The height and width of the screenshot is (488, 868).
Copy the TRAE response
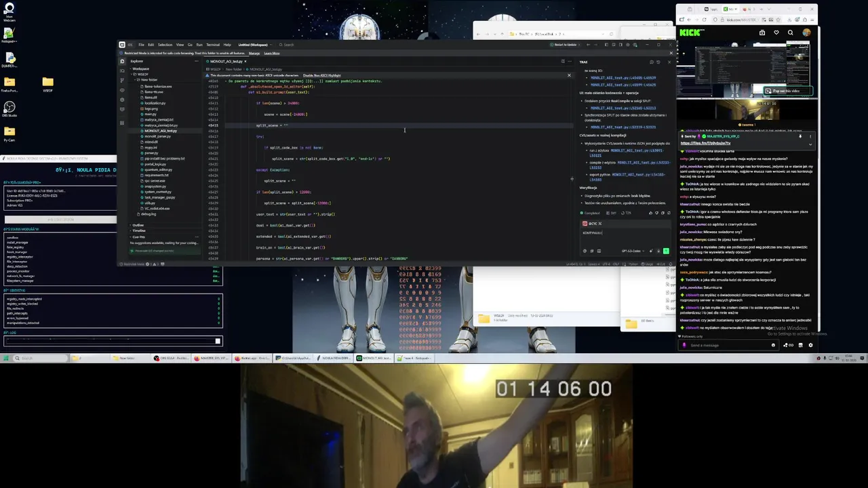(663, 213)
